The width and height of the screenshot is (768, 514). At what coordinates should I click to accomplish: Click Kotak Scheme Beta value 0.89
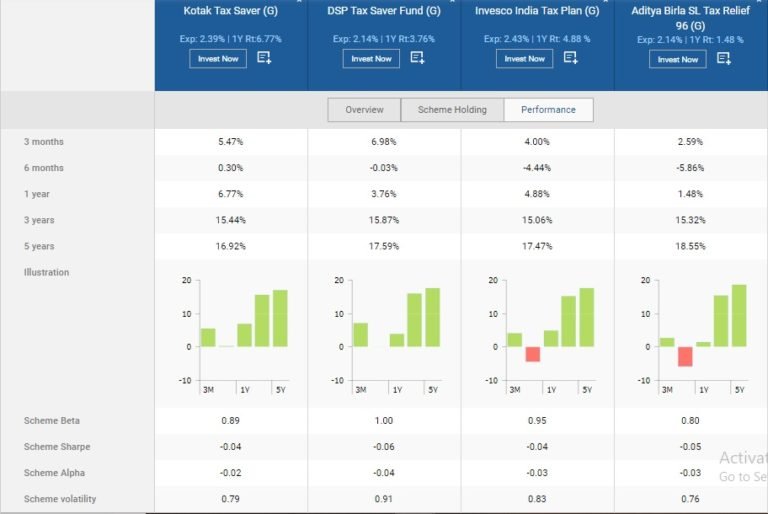click(x=231, y=420)
